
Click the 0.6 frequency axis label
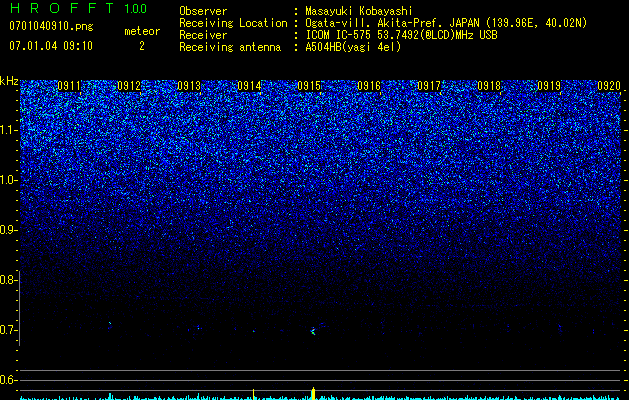pos(8,380)
